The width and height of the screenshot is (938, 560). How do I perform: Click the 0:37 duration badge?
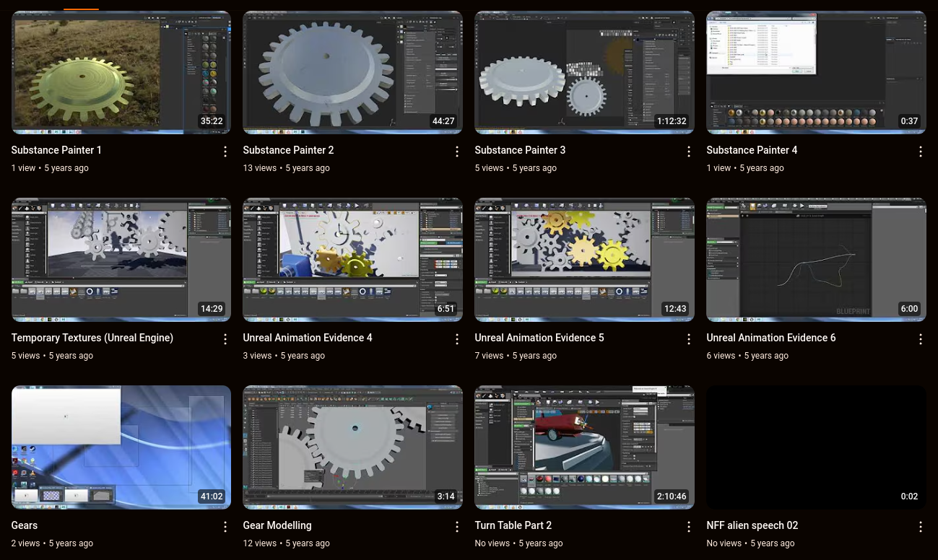pos(909,121)
